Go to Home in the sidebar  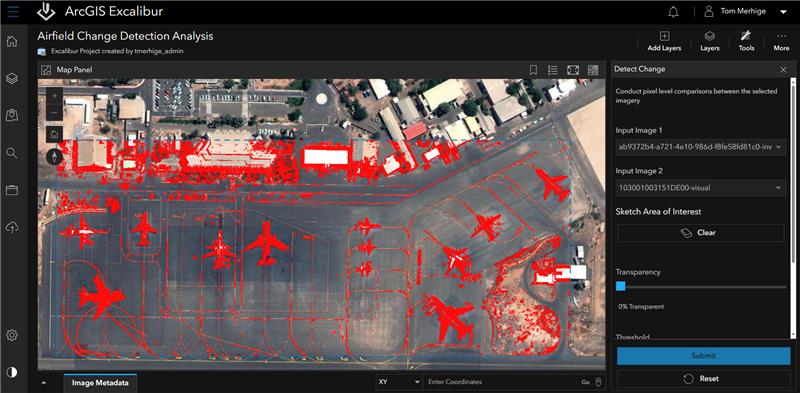(12, 41)
